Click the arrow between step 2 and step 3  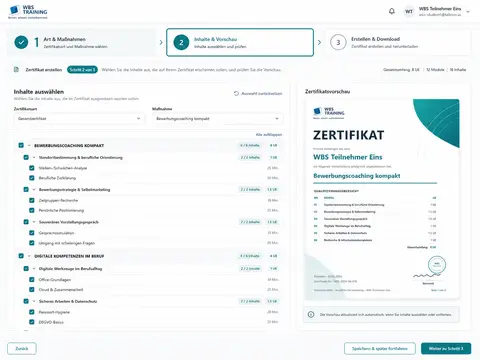(x=319, y=42)
